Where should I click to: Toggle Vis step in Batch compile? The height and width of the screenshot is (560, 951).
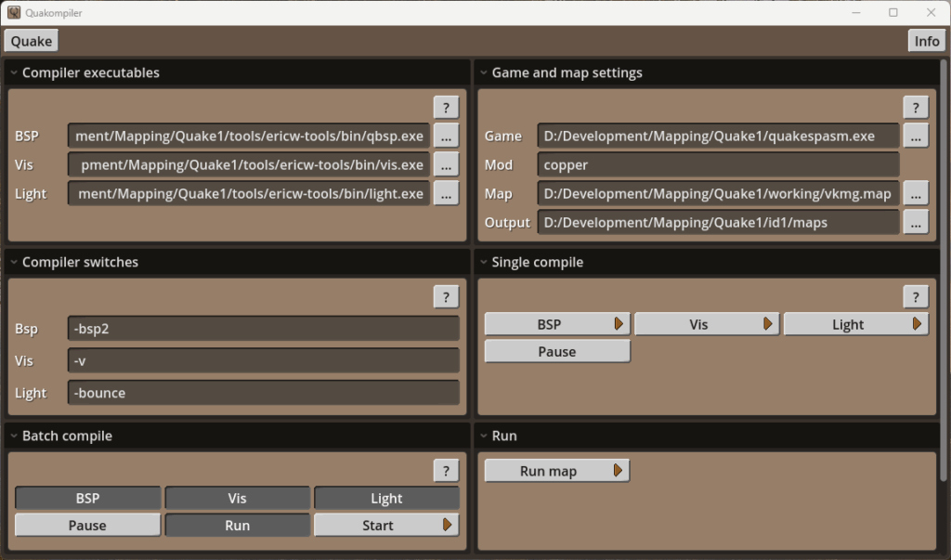(x=237, y=499)
